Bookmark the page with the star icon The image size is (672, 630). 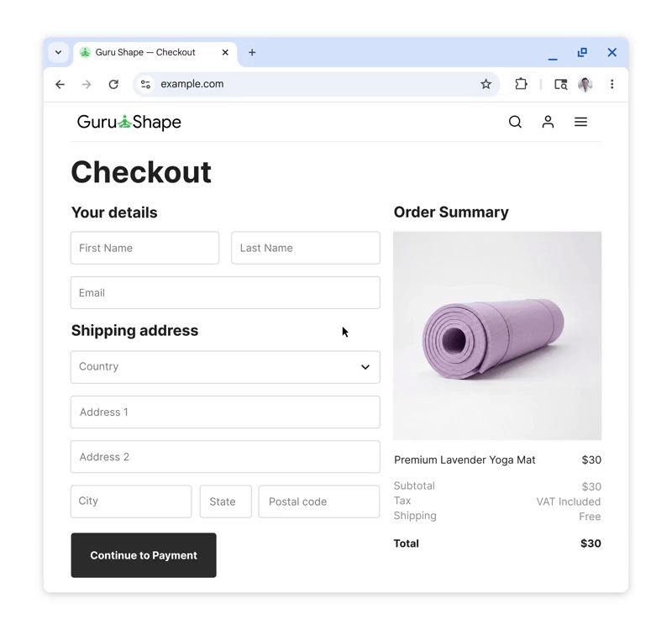coord(486,84)
